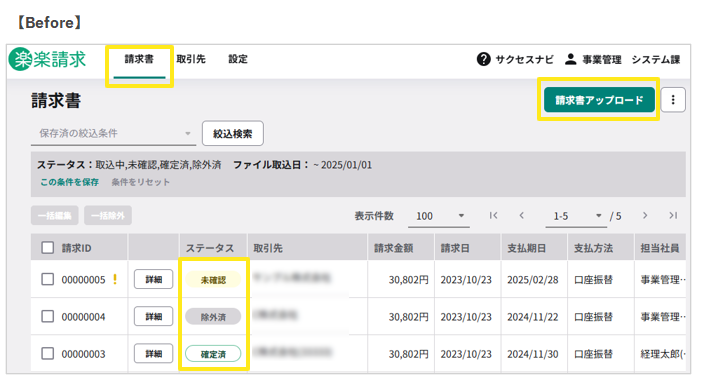Click the 2024/11/22 payment due date cell

(x=533, y=317)
